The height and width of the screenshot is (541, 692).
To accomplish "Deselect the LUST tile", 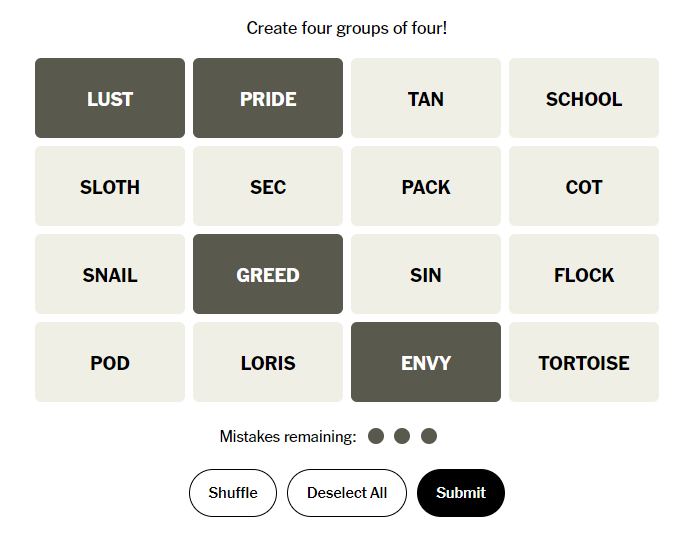I will click(x=110, y=98).
